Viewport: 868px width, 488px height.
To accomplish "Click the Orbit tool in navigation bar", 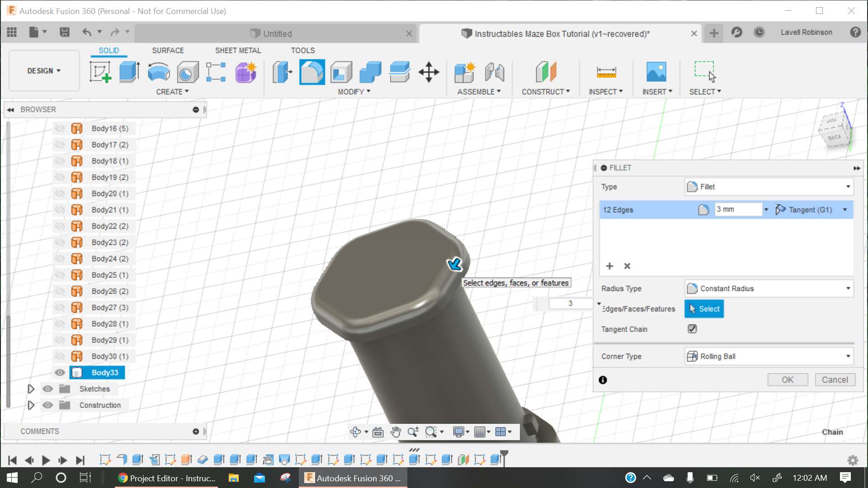I will pyautogui.click(x=355, y=432).
